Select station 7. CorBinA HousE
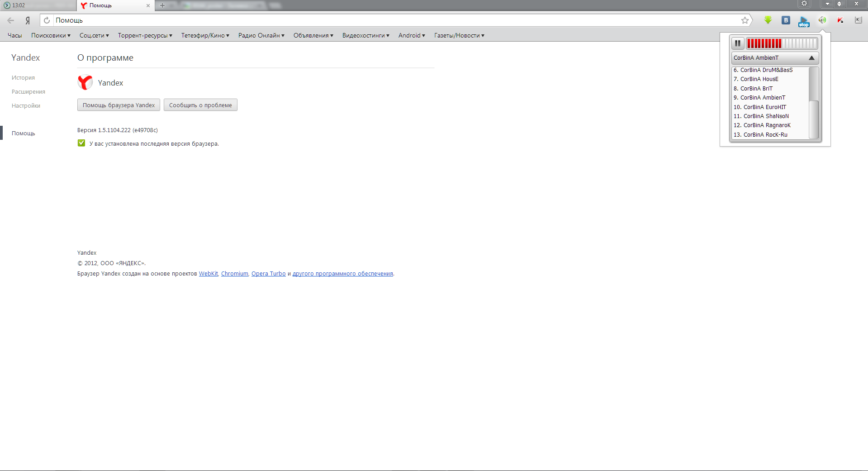The width and height of the screenshot is (868, 471). point(770,79)
